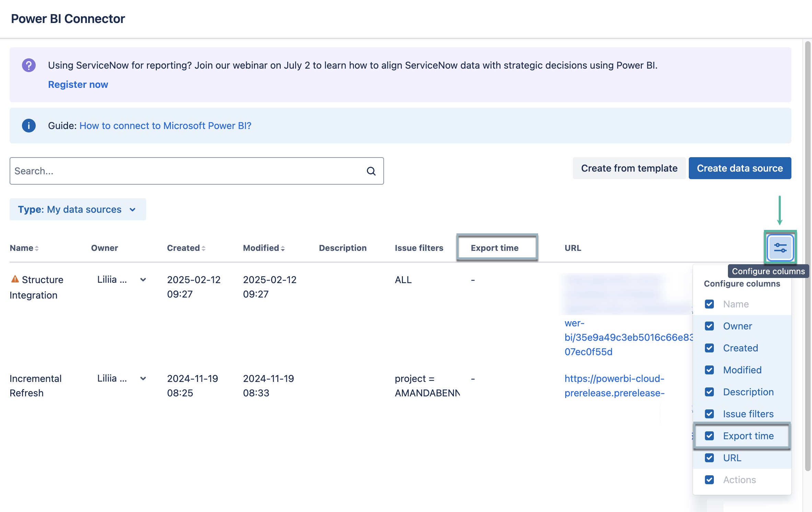Disable the Export time column checkbox
The width and height of the screenshot is (812, 512).
[709, 436]
